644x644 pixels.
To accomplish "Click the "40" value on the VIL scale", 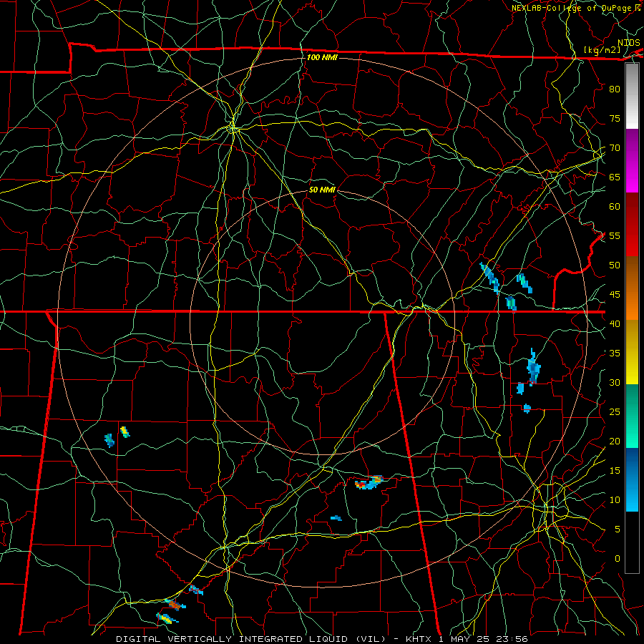I will (615, 324).
